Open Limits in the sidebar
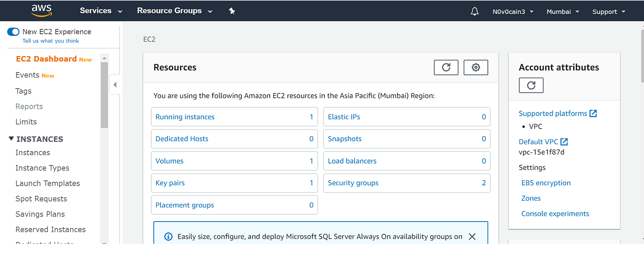The height and width of the screenshot is (255, 644). pos(26,122)
